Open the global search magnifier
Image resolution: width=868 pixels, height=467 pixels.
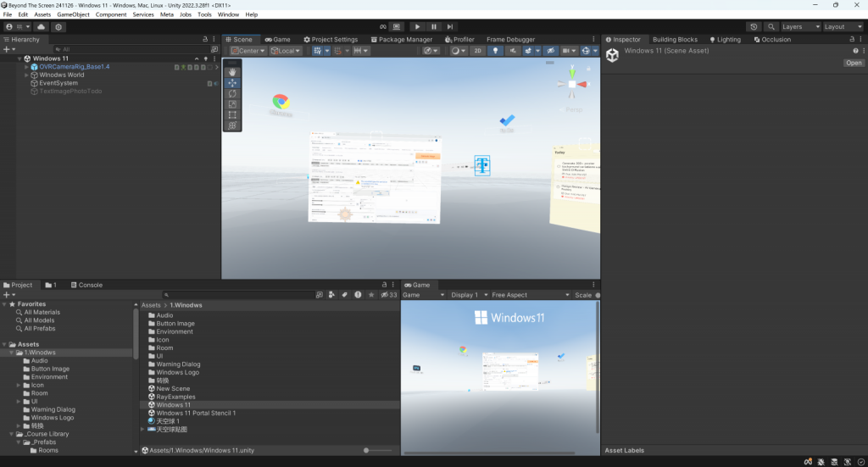pos(771,26)
